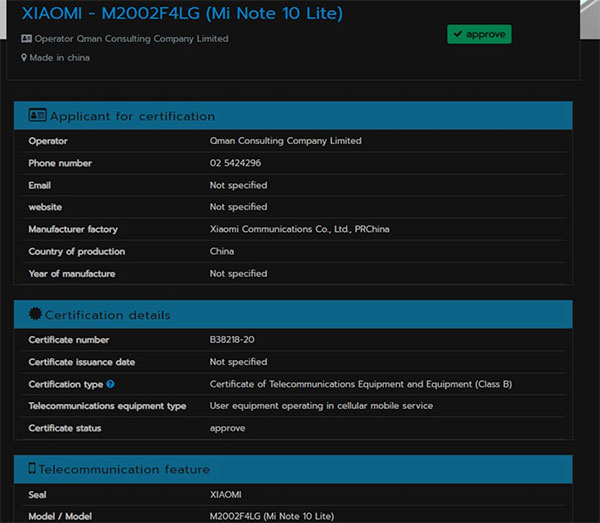Click the green approve status badge
Image resolution: width=600 pixels, height=523 pixels.
(479, 34)
